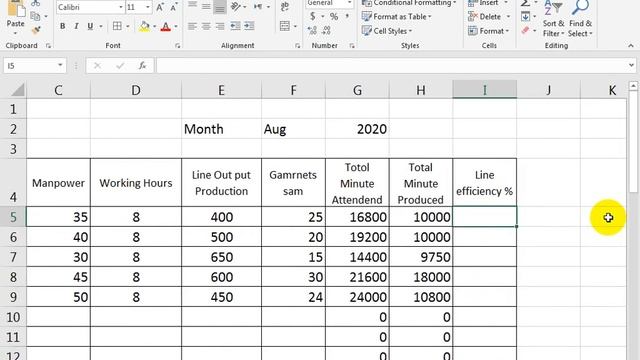The image size is (640, 360).
Task: Open Font dialog launcher
Action: [178, 46]
